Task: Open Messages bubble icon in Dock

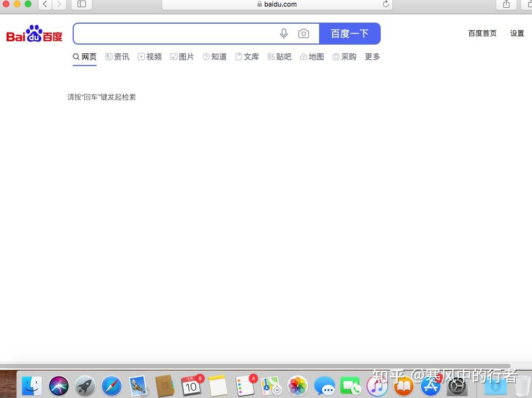Action: (325, 386)
